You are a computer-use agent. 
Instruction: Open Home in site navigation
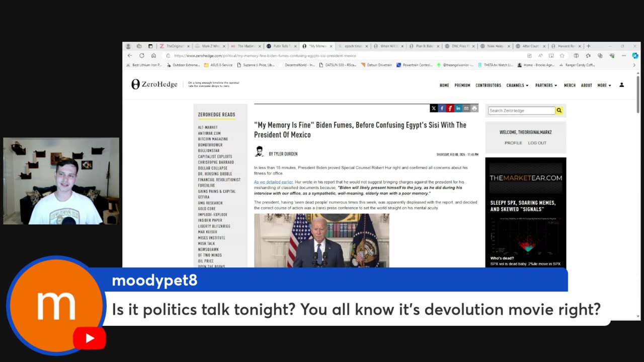pos(444,85)
